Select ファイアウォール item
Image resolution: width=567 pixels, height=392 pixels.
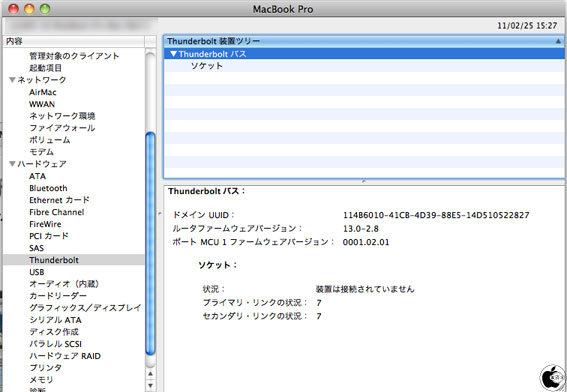62,128
